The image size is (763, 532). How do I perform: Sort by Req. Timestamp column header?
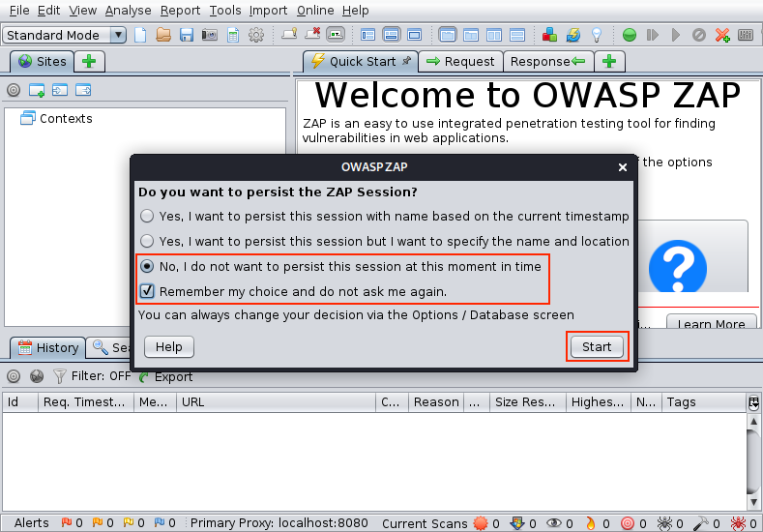[x=86, y=402]
